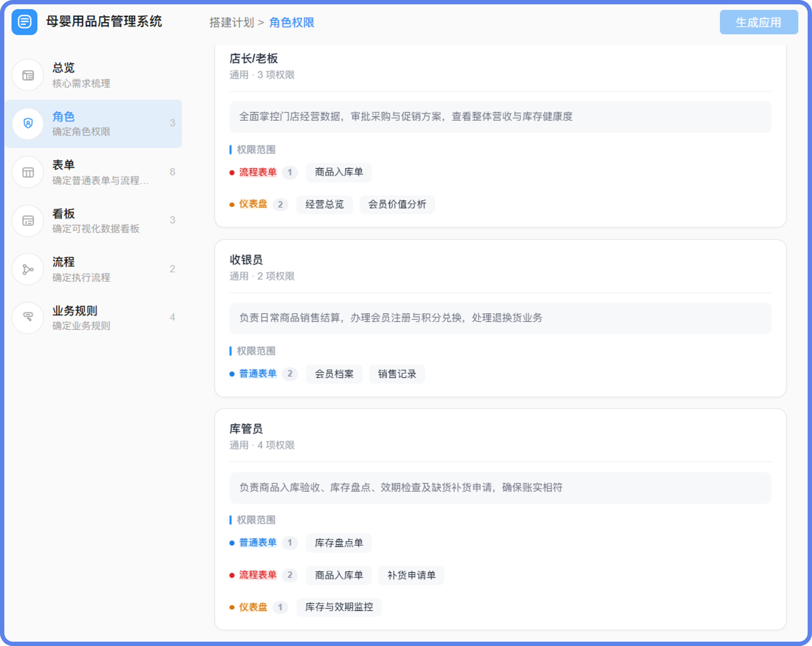Screen dimensions: 812x646
Task: Click the 店长/老板 role title
Action: tap(253, 58)
